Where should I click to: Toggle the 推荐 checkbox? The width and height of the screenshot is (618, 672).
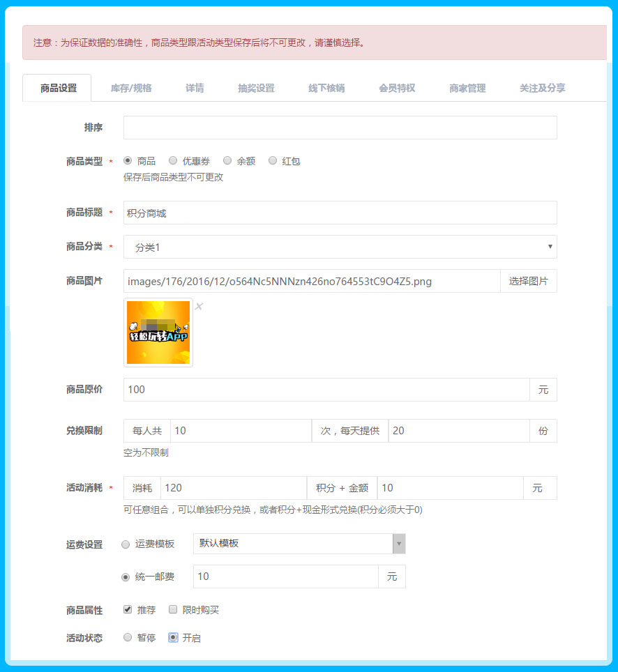tap(128, 609)
